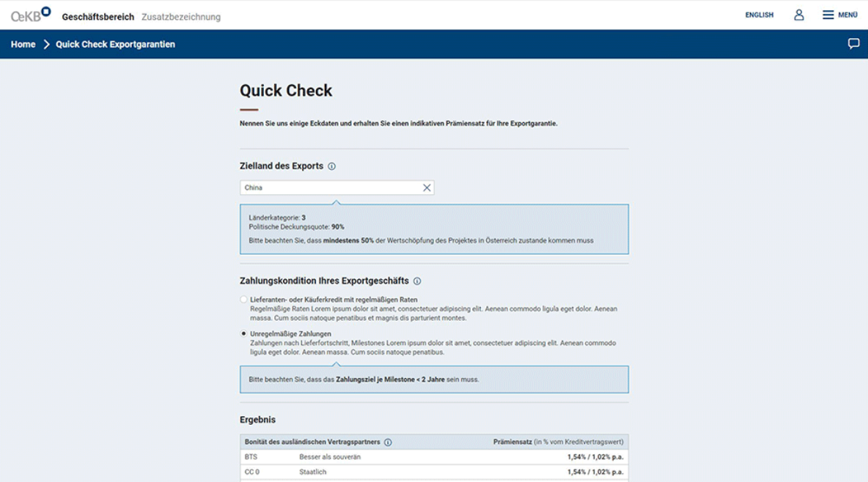Viewport: 868px width, 482px height.
Task: Go to Home breadcrumb
Action: 23,45
